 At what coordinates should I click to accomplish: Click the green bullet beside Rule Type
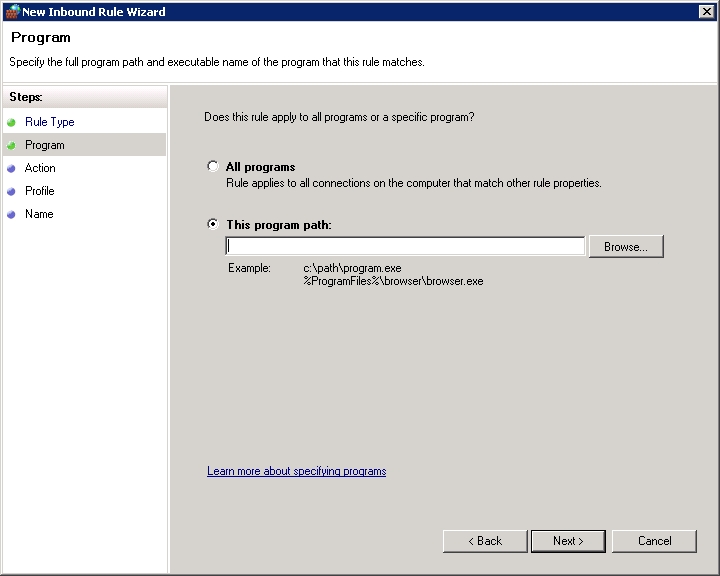click(11, 122)
